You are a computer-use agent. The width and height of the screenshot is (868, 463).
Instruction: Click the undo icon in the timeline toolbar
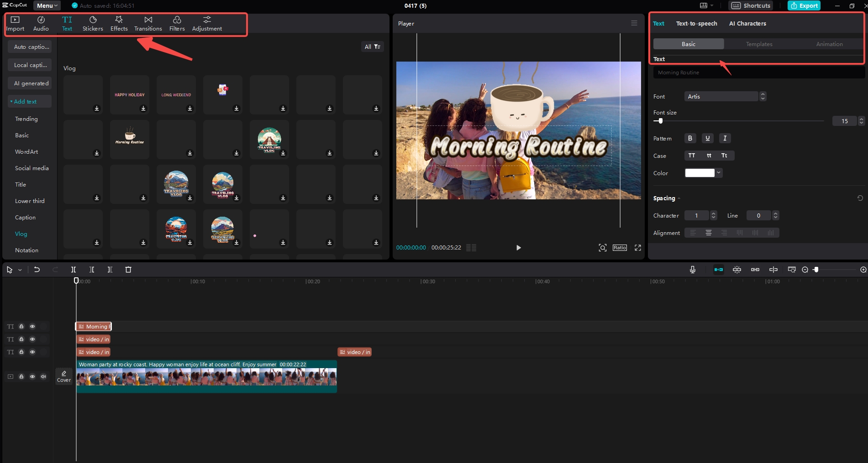pyautogui.click(x=37, y=270)
